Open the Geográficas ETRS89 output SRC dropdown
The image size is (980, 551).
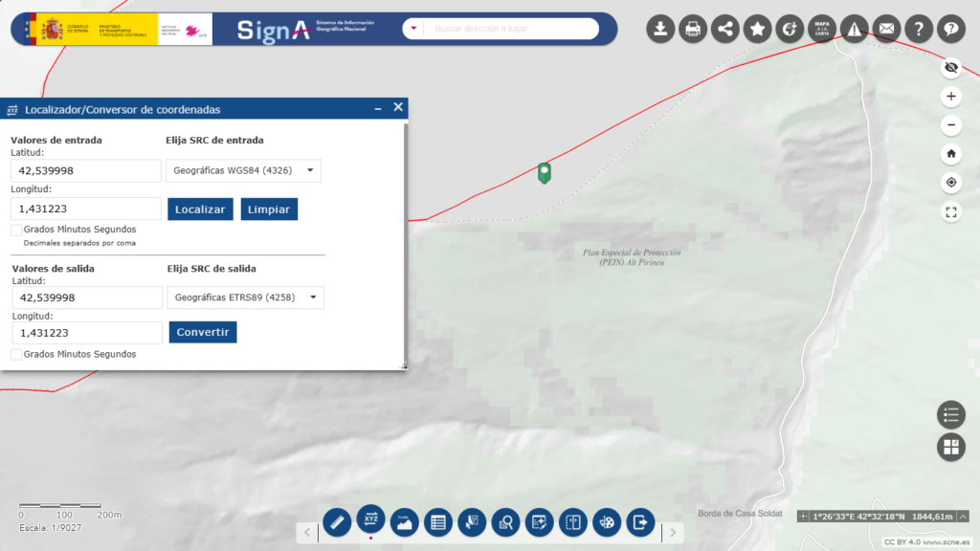[245, 298]
